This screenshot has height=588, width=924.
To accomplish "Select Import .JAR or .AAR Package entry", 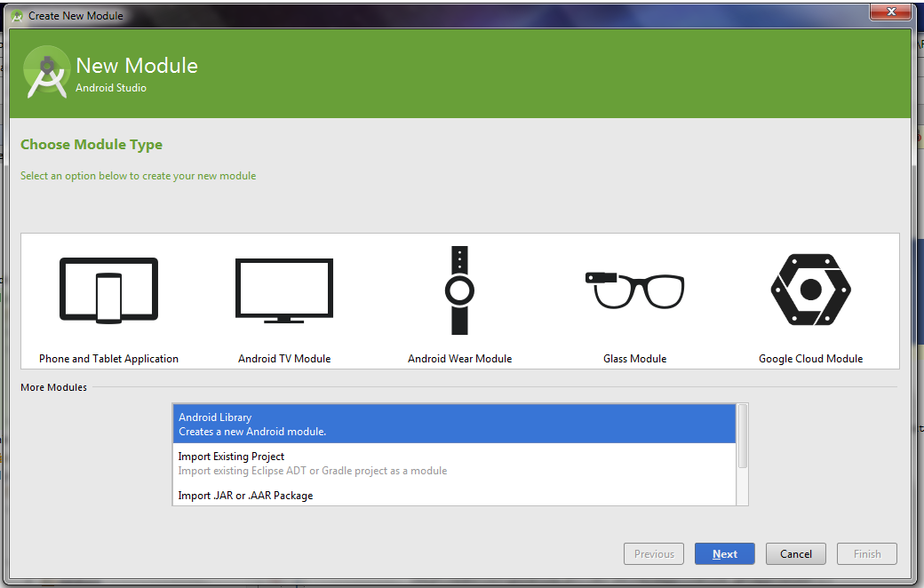I will coord(454,495).
